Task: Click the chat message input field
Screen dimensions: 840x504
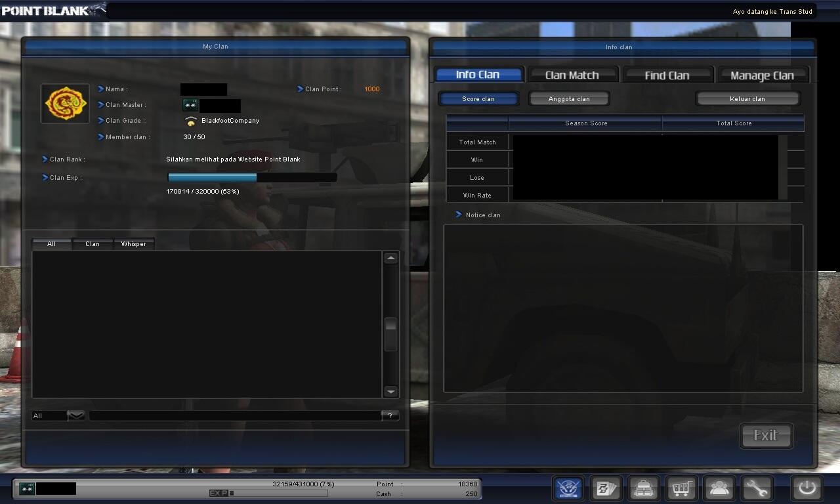Action: 236,415
